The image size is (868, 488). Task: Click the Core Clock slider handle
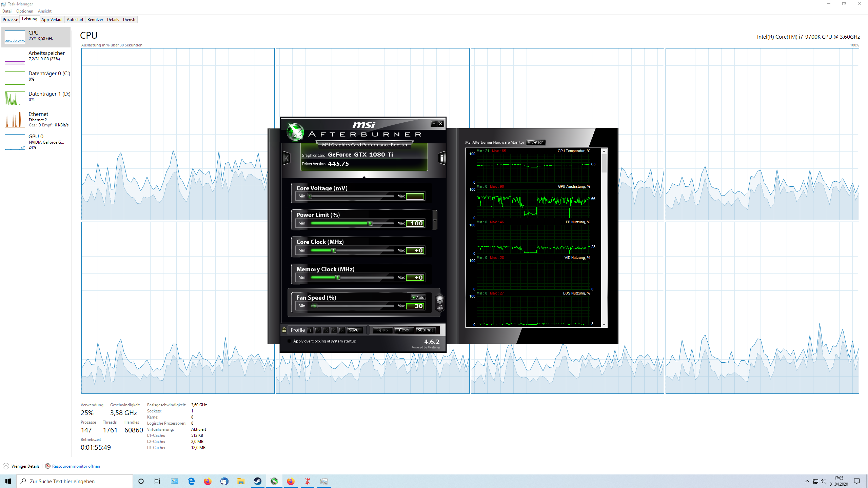pos(334,250)
